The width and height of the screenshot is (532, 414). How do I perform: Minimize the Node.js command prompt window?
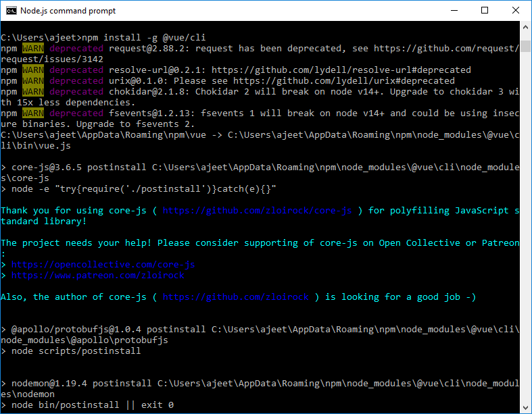[x=454, y=11]
